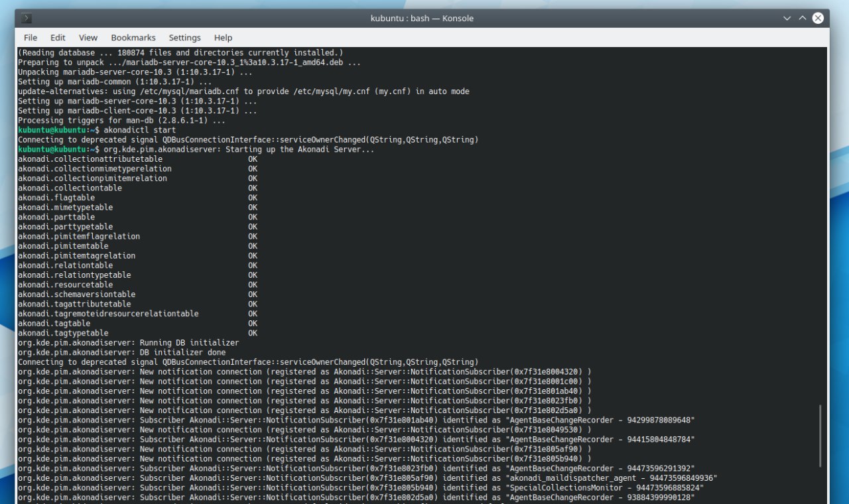Click the 'akonadictl start' command text
This screenshot has height=504, width=849.
(140, 130)
